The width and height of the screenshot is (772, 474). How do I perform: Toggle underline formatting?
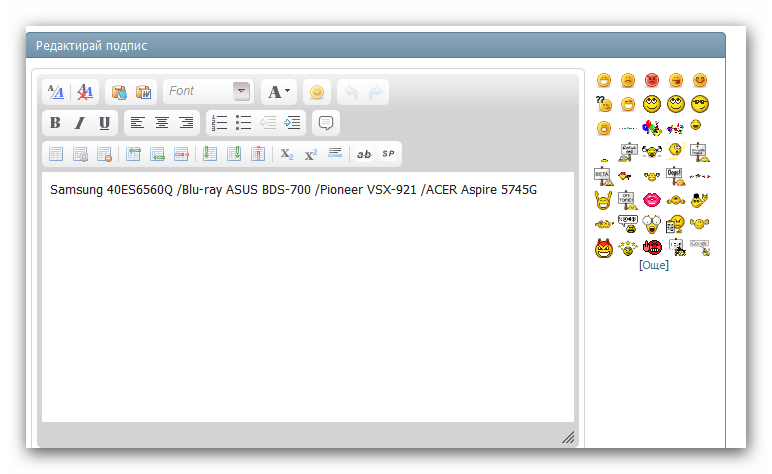104,123
